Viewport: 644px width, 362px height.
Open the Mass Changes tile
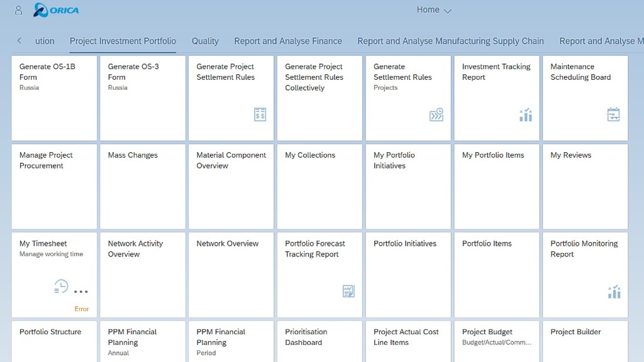point(143,186)
